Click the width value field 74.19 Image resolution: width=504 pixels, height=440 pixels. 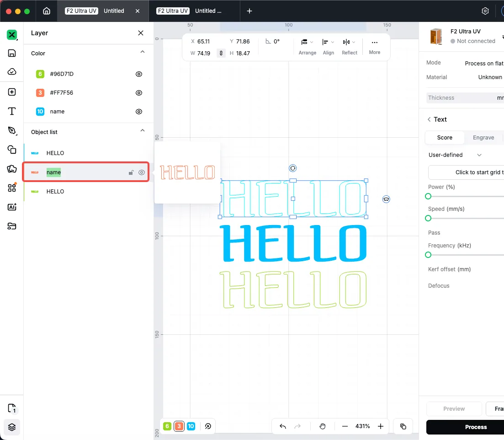click(x=204, y=54)
